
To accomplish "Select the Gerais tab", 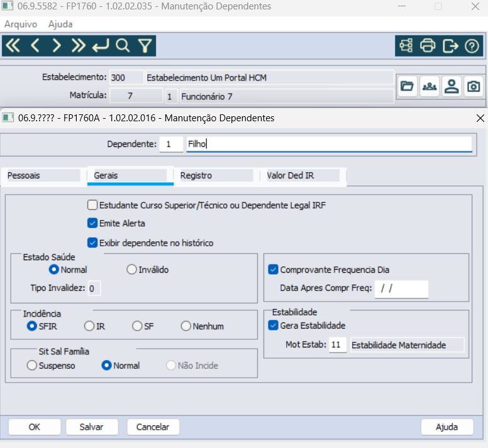I will (130, 176).
